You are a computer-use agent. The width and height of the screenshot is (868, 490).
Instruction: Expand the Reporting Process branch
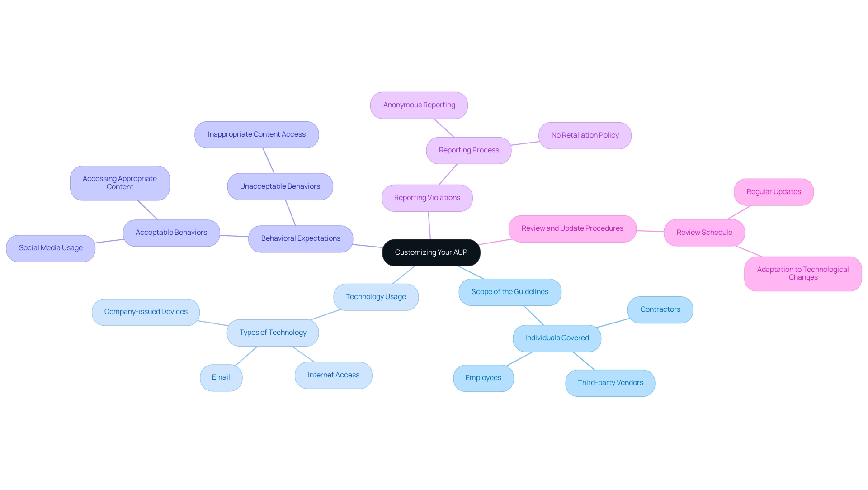(468, 150)
